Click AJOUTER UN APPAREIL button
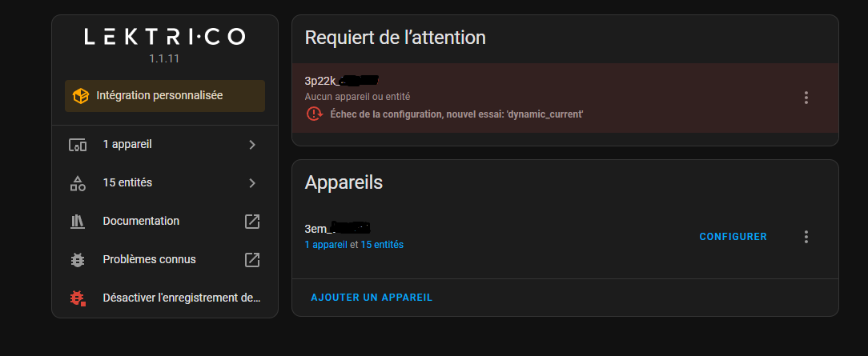868x356 pixels. 372,298
